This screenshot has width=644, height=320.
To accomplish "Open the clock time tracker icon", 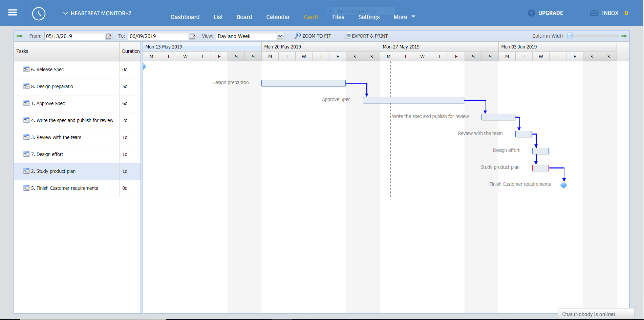I will click(x=39, y=14).
